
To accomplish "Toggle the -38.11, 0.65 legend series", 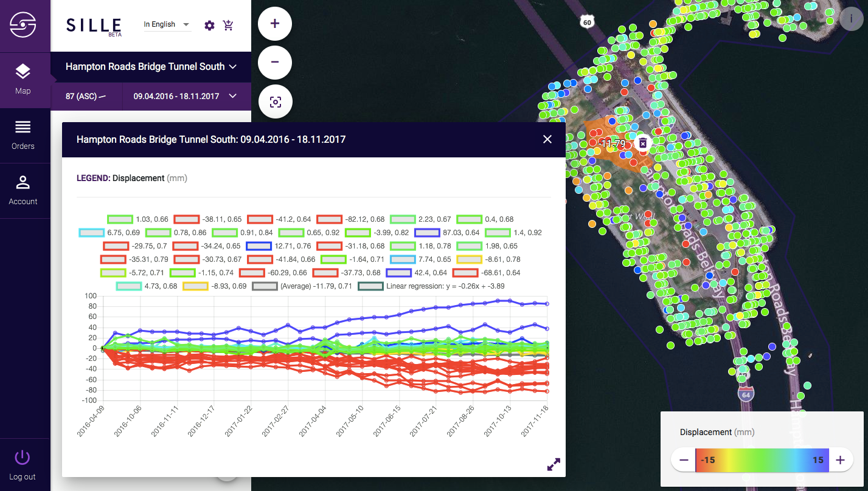I will coord(207,219).
